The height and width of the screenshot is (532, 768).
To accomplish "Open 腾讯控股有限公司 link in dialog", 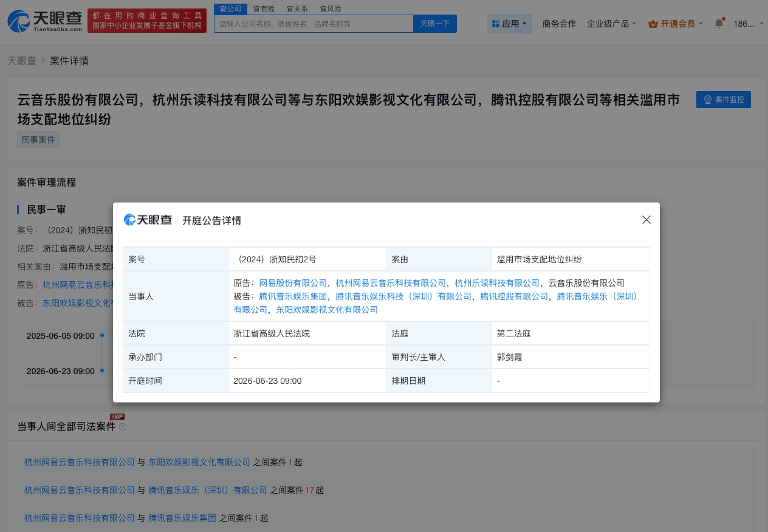I will [x=514, y=296].
